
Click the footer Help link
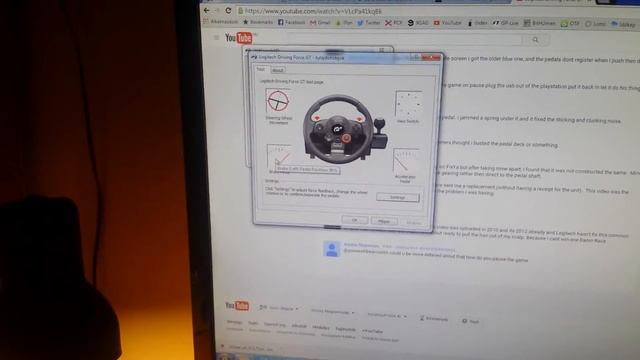coord(471,321)
